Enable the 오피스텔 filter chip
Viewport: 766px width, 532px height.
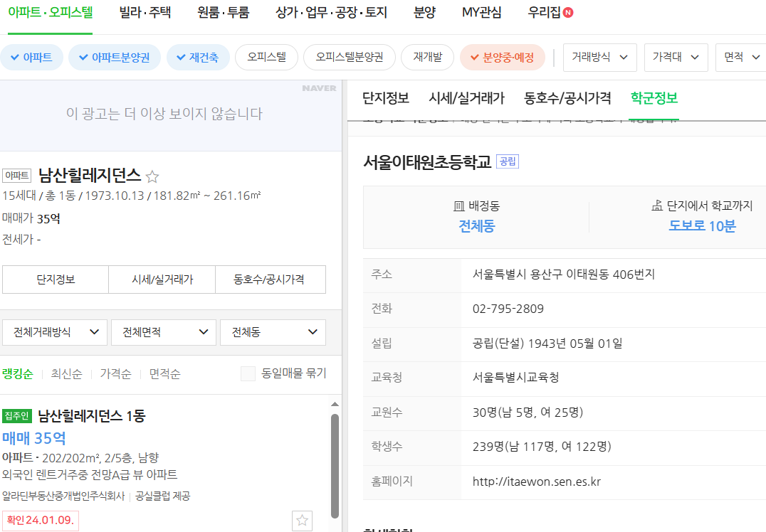point(267,57)
